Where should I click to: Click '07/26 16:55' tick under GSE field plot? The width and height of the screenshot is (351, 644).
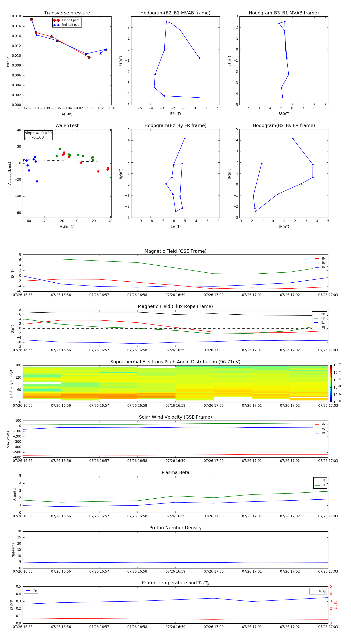(23, 295)
